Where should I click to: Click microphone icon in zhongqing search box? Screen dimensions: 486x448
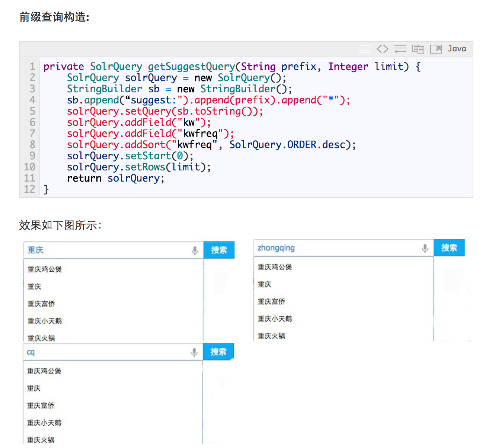(x=425, y=248)
